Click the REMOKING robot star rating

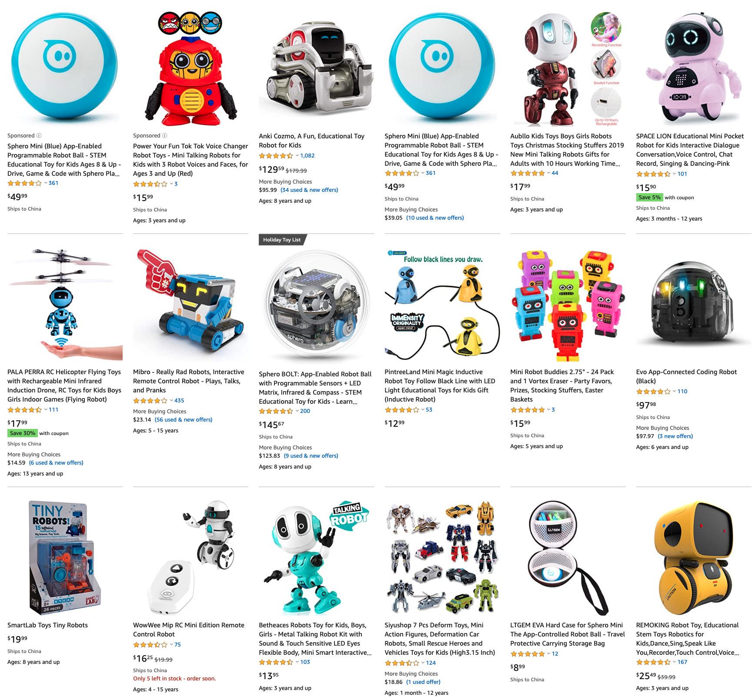pyautogui.click(x=653, y=662)
